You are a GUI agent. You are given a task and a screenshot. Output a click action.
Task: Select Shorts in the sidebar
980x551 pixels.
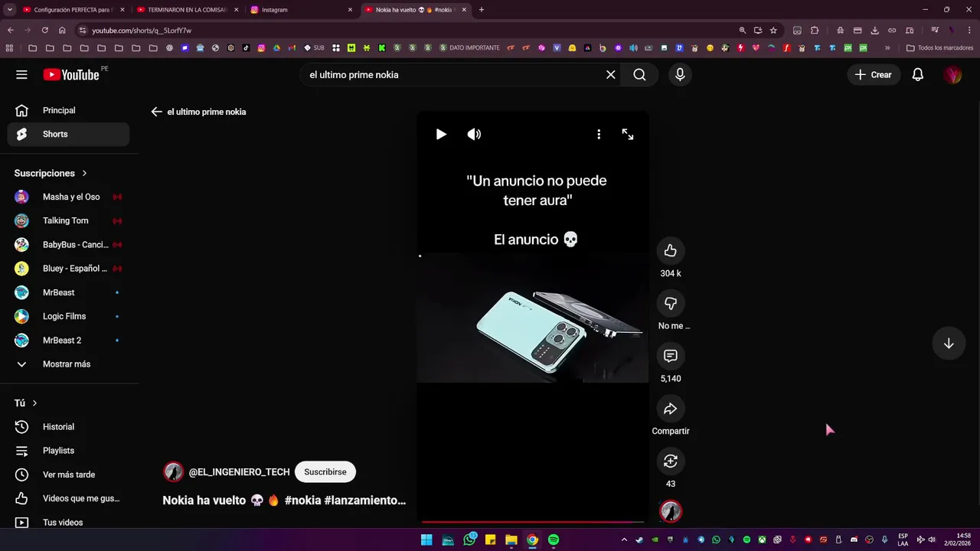pos(68,134)
